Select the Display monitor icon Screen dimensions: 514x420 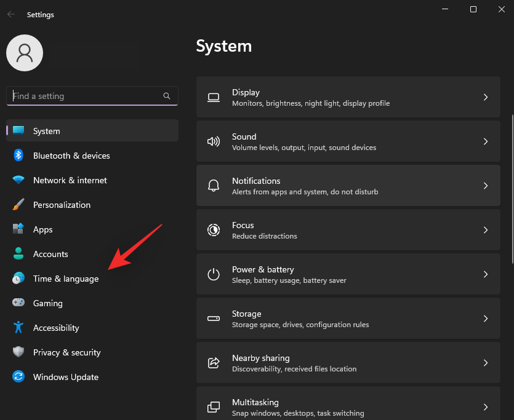tap(213, 97)
